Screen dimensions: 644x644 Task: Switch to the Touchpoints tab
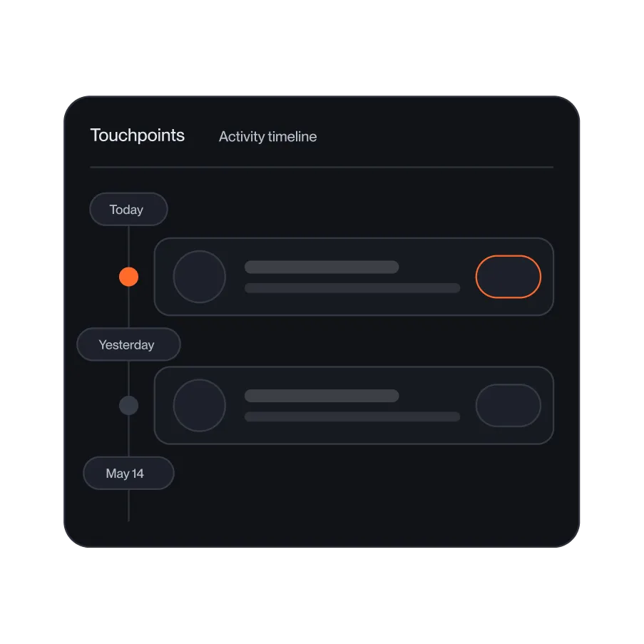point(137,136)
